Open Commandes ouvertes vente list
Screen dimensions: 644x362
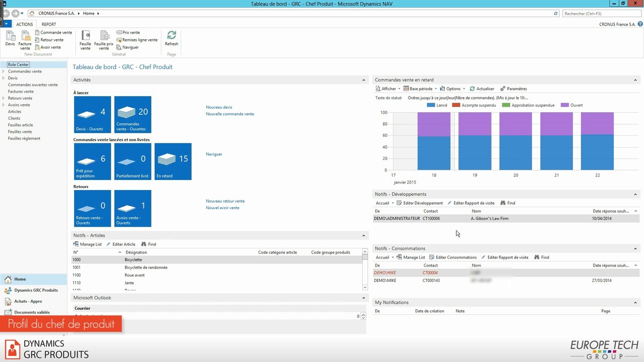pyautogui.click(x=33, y=85)
